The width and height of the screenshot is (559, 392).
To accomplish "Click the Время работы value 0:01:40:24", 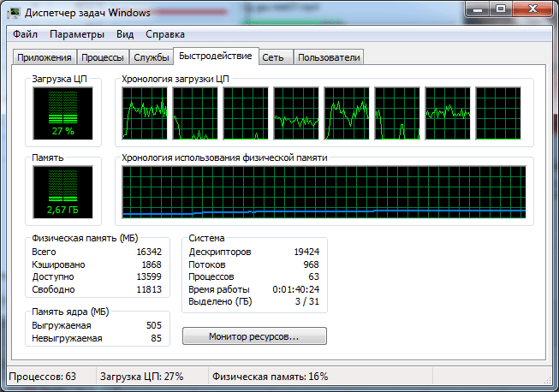I will pos(296,289).
